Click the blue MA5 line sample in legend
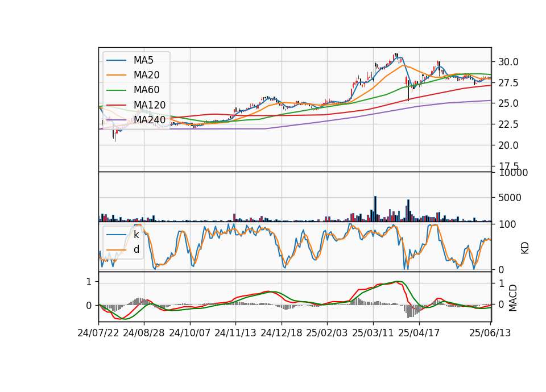This screenshot has width=546, height=392. pos(116,61)
